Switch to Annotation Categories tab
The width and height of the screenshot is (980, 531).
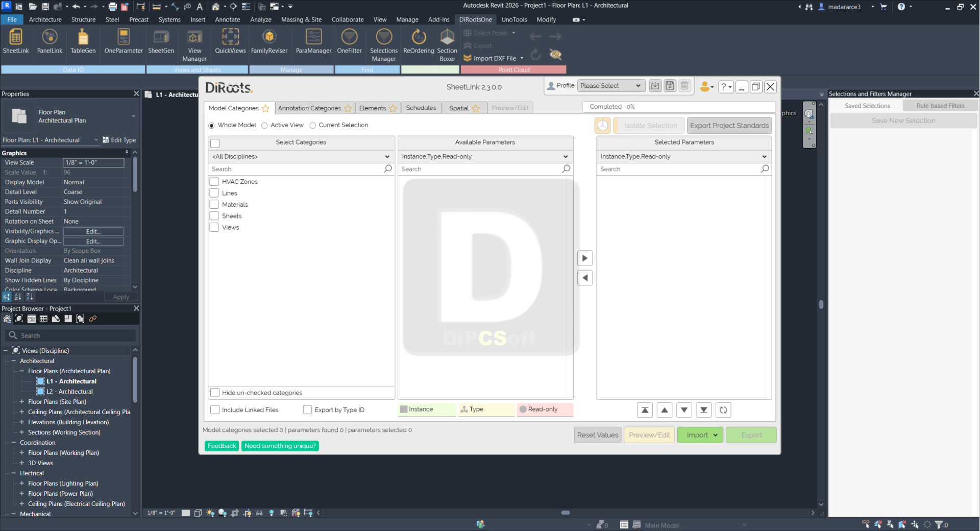[x=315, y=108]
